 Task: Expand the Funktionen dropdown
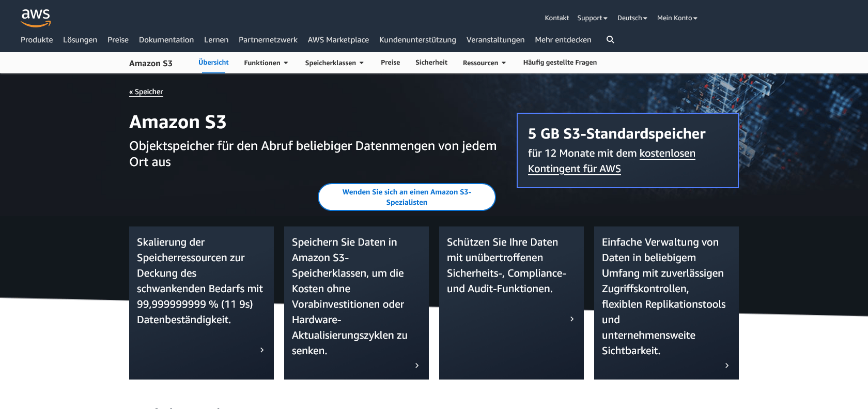tap(266, 63)
